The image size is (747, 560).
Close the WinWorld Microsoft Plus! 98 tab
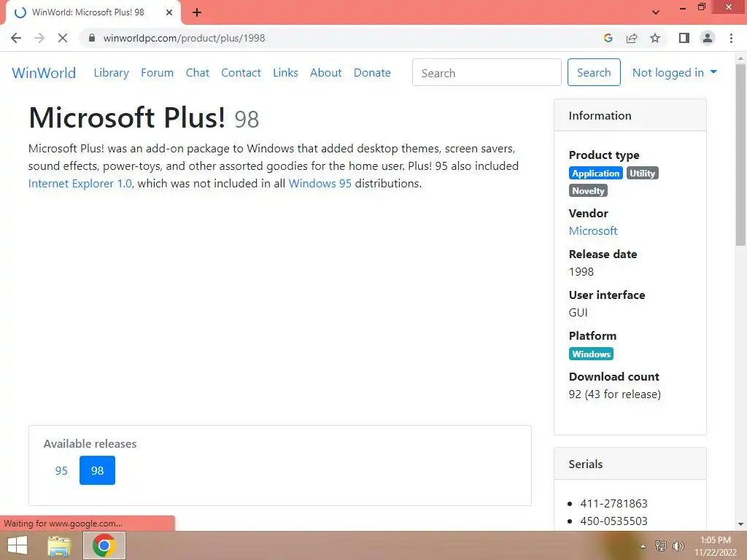[x=169, y=12]
